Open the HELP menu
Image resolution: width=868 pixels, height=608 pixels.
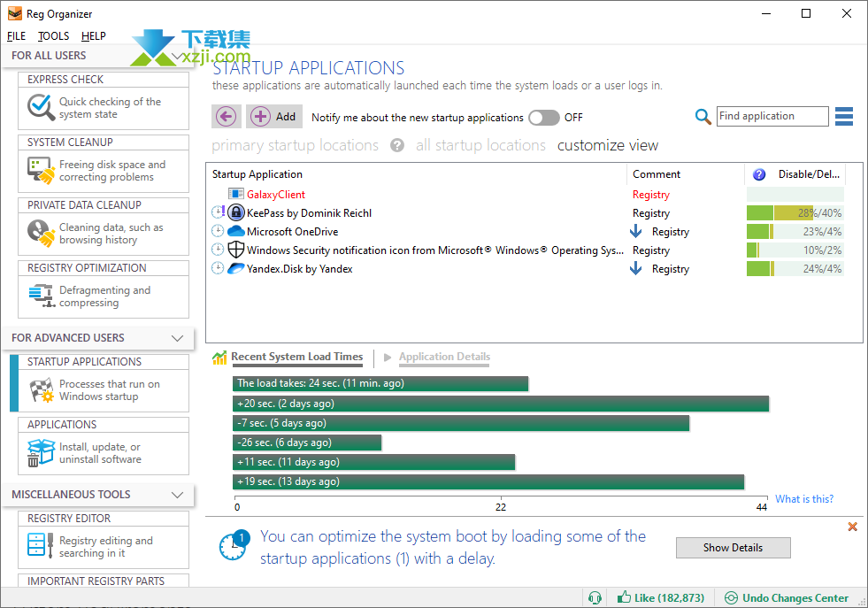[93, 36]
